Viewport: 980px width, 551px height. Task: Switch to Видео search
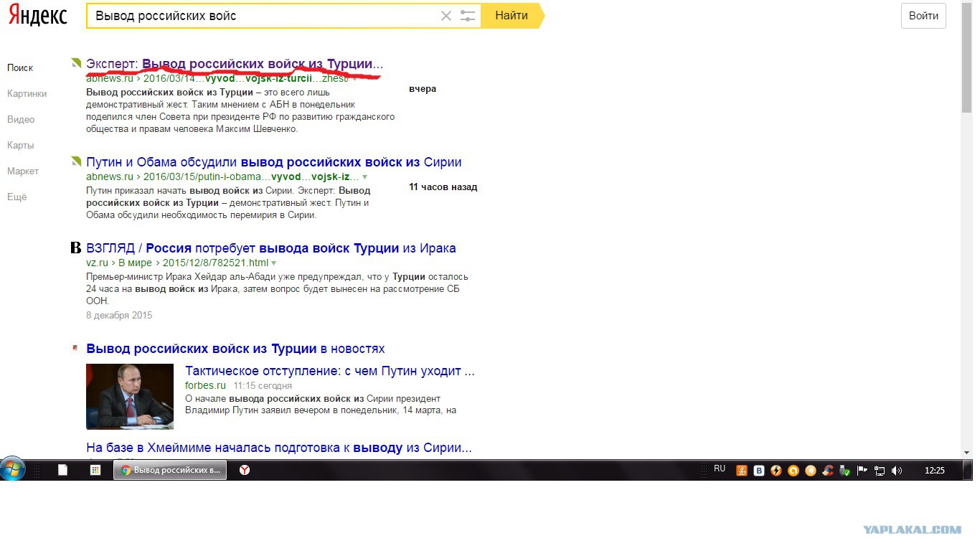click(x=21, y=119)
